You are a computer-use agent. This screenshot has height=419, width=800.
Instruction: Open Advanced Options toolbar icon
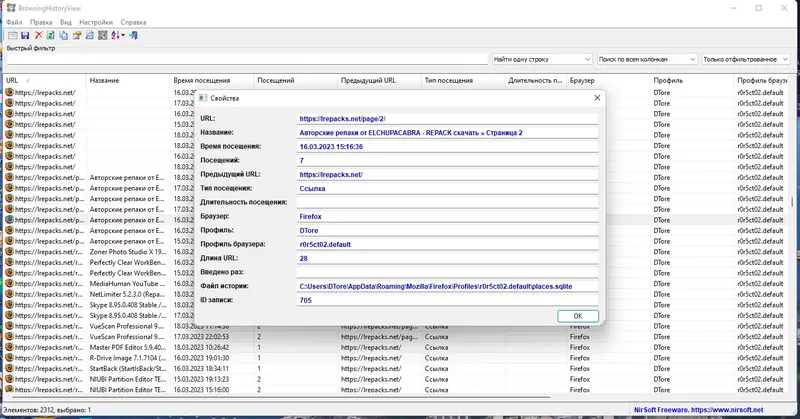pyautogui.click(x=12, y=35)
